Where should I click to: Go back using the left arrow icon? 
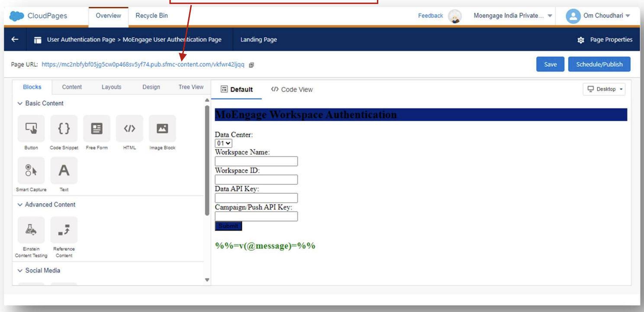[15, 39]
